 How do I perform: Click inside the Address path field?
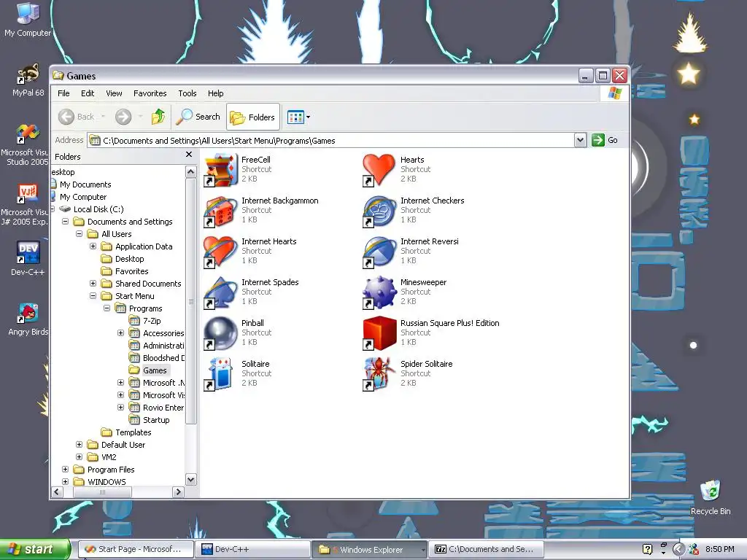coord(331,141)
